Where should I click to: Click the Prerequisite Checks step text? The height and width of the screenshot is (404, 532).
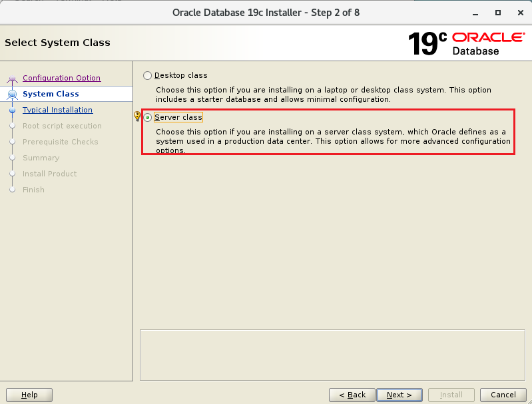[61, 142]
